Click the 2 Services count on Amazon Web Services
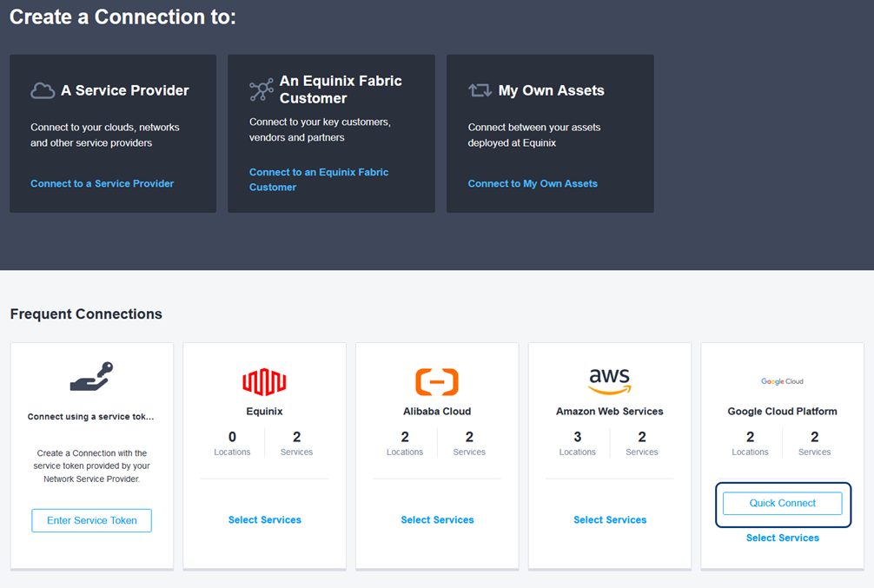 pos(642,443)
